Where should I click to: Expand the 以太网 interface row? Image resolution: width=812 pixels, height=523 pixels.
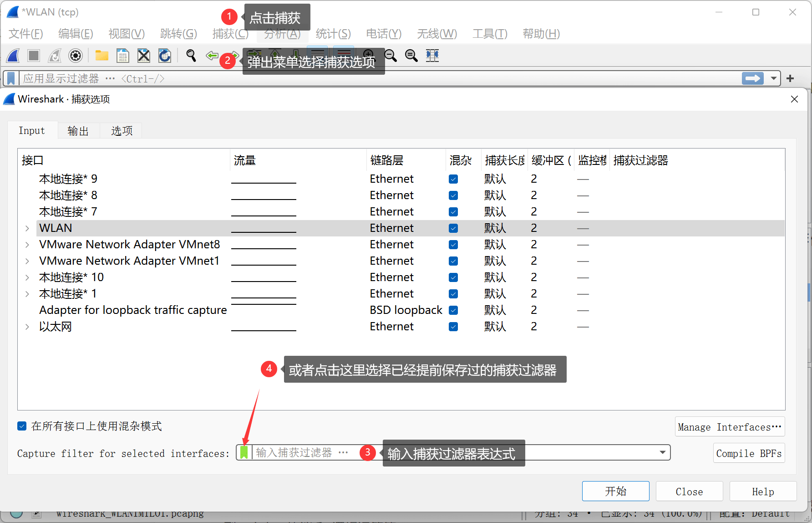(27, 327)
